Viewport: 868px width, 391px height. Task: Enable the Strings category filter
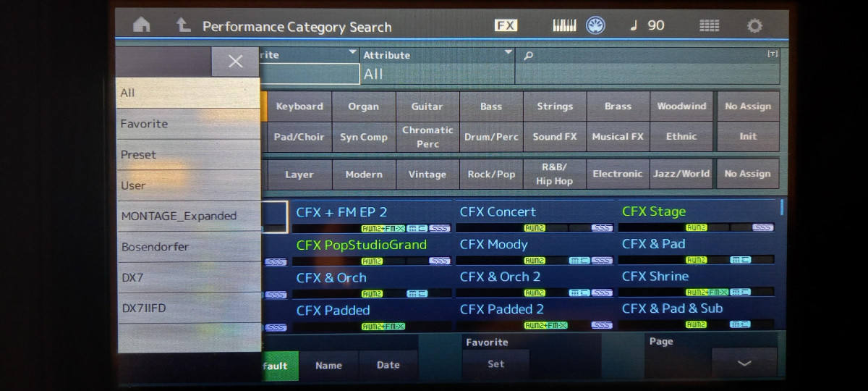click(555, 106)
